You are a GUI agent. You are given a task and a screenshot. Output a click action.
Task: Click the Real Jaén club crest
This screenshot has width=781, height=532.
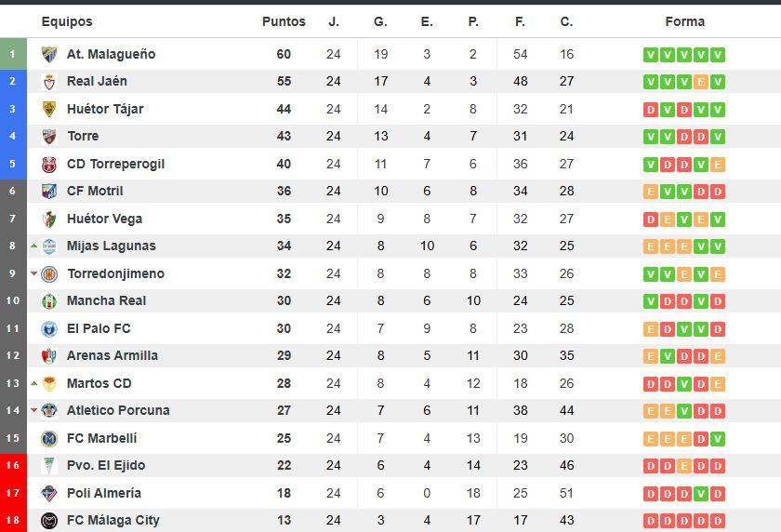[48, 82]
